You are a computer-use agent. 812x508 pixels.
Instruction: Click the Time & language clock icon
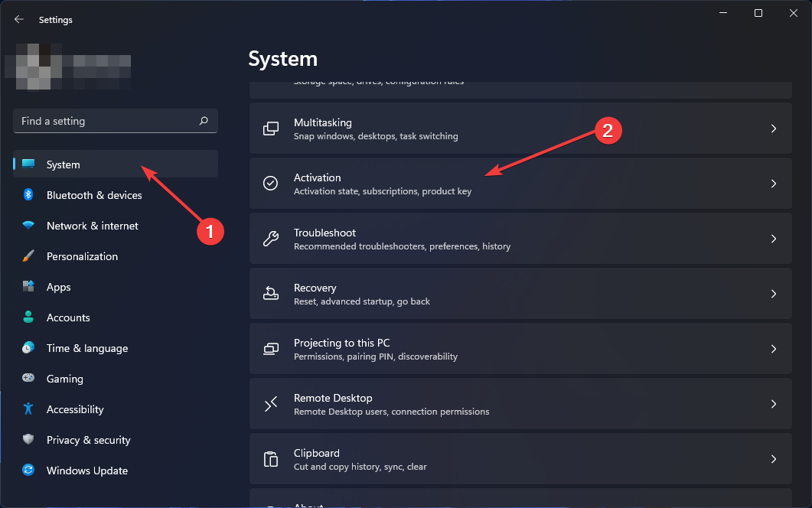(28, 347)
